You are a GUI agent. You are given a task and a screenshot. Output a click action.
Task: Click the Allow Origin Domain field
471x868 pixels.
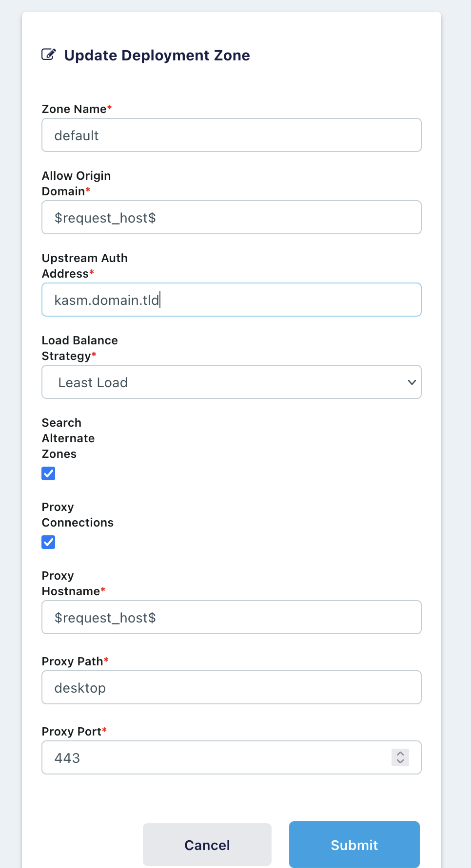(232, 217)
